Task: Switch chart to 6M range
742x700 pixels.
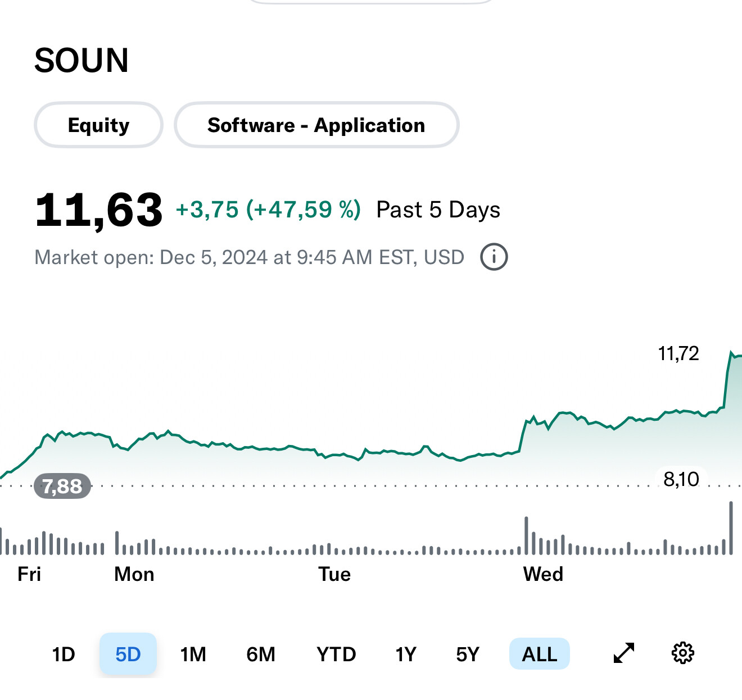Action: 261,654
